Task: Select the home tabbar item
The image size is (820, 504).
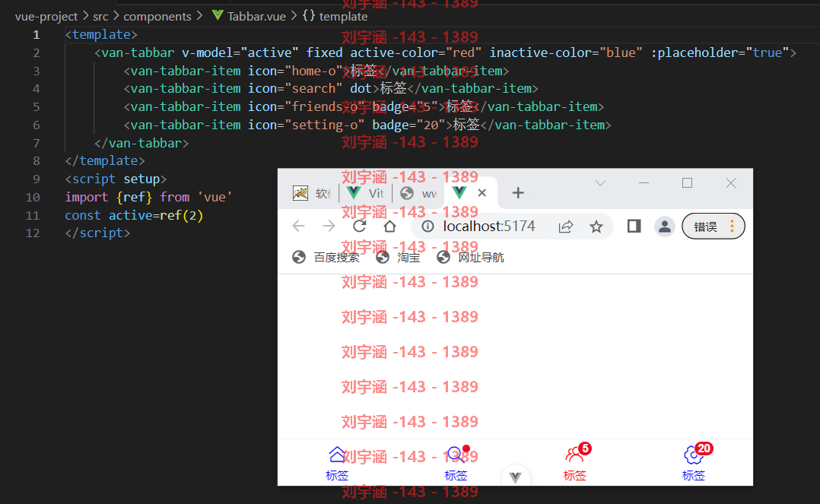Action: tap(337, 463)
